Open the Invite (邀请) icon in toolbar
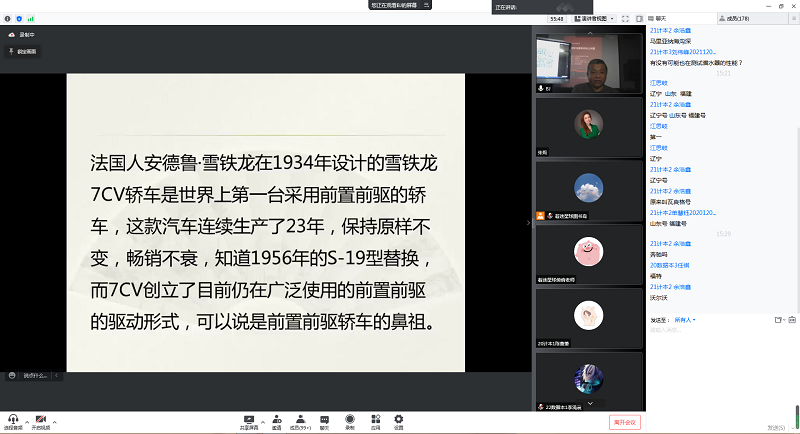Screen dimensions: 800x434 point(275,419)
